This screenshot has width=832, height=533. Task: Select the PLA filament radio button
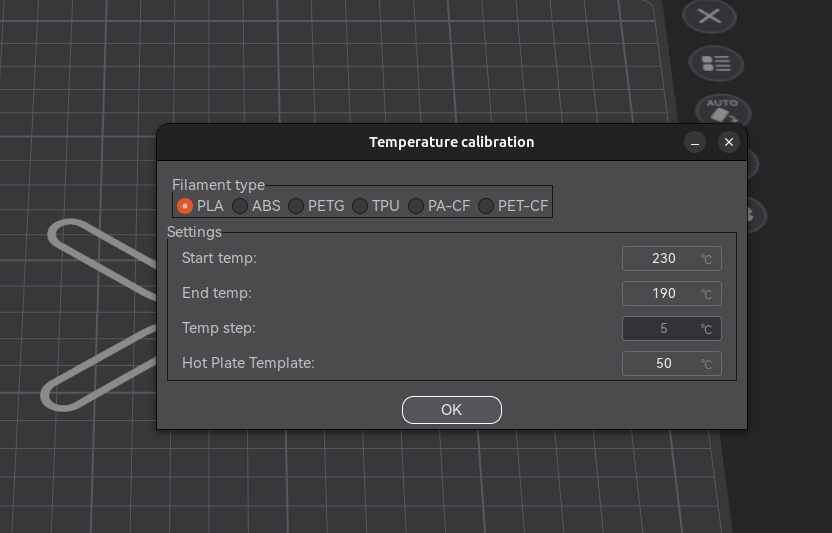[x=185, y=206]
